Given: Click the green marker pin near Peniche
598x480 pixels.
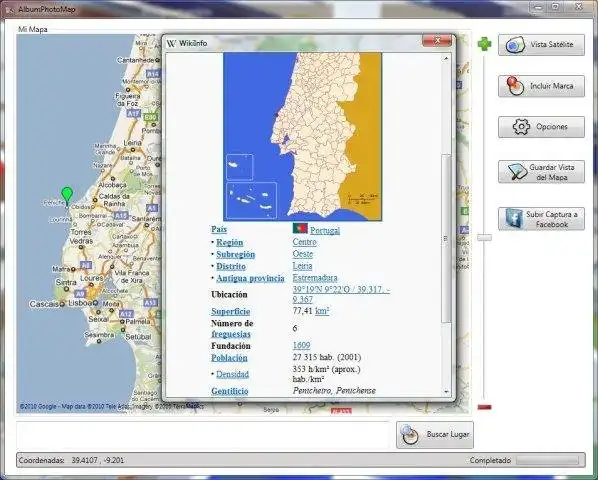Looking at the screenshot, I should (67, 196).
